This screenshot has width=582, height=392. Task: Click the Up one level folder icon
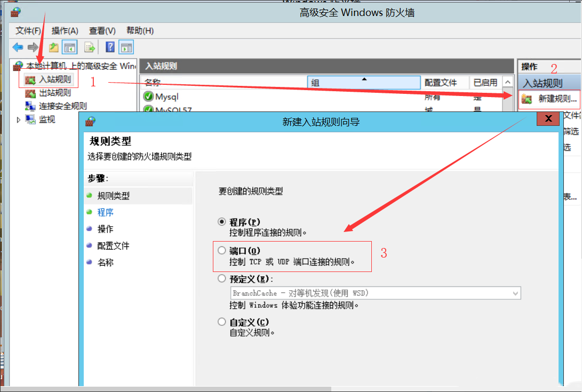(x=53, y=47)
